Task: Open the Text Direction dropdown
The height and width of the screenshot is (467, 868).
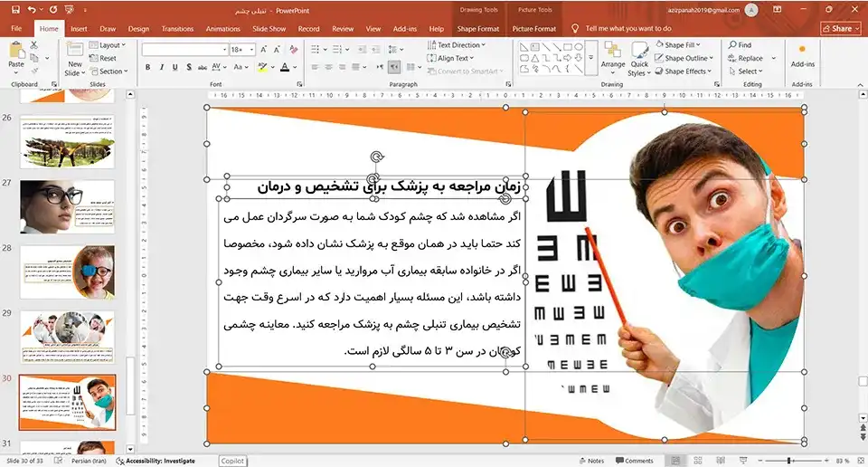Action: point(457,45)
